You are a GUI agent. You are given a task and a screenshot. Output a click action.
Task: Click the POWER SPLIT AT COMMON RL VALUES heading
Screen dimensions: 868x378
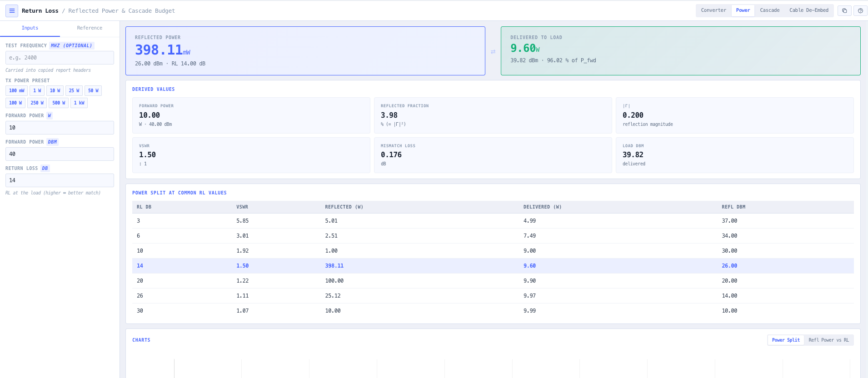coord(180,193)
